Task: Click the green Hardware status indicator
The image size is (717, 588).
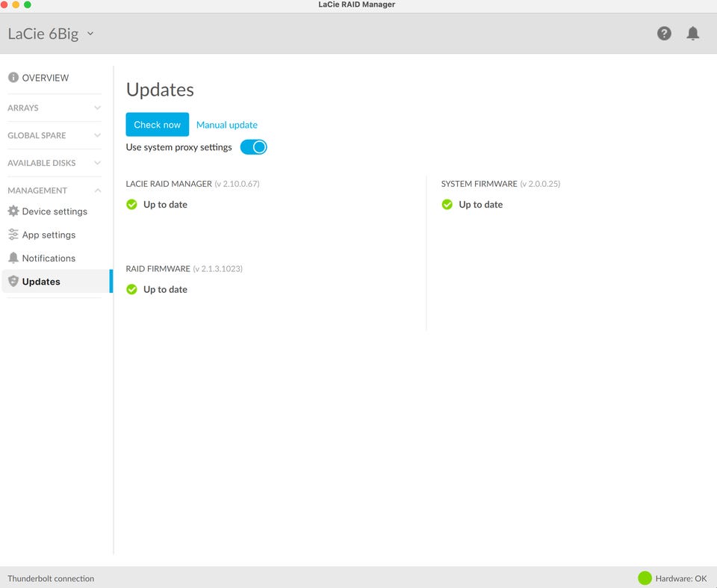Action: pyautogui.click(x=645, y=578)
